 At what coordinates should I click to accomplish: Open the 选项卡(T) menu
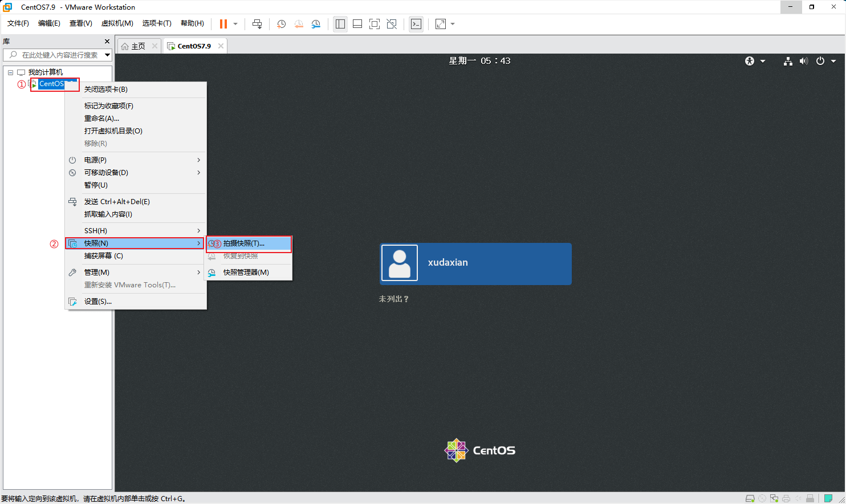157,23
